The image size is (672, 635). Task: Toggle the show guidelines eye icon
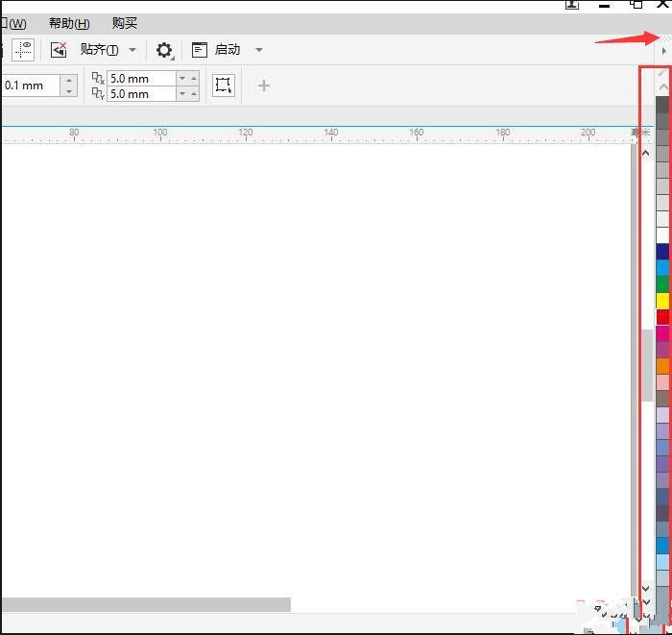(x=23, y=50)
